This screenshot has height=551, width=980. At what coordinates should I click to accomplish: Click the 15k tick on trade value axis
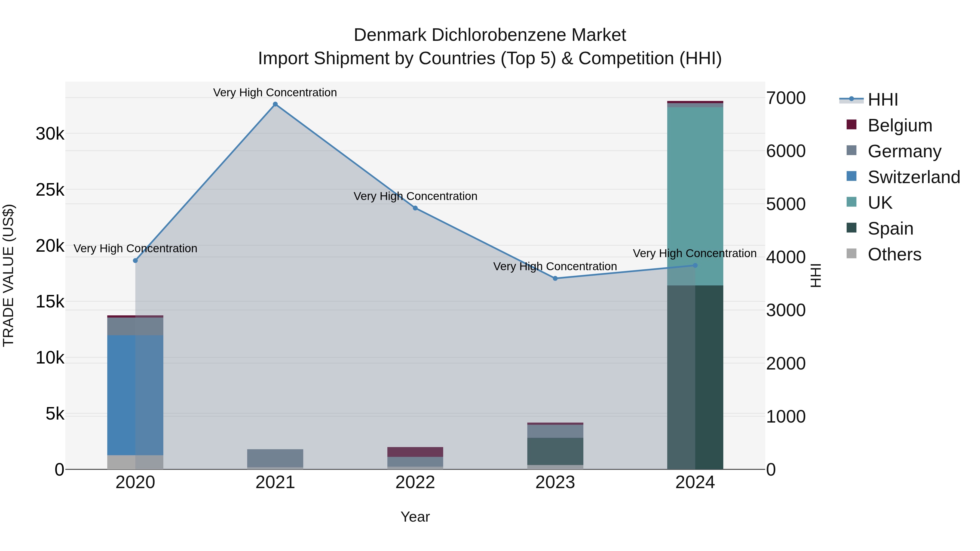tap(50, 302)
